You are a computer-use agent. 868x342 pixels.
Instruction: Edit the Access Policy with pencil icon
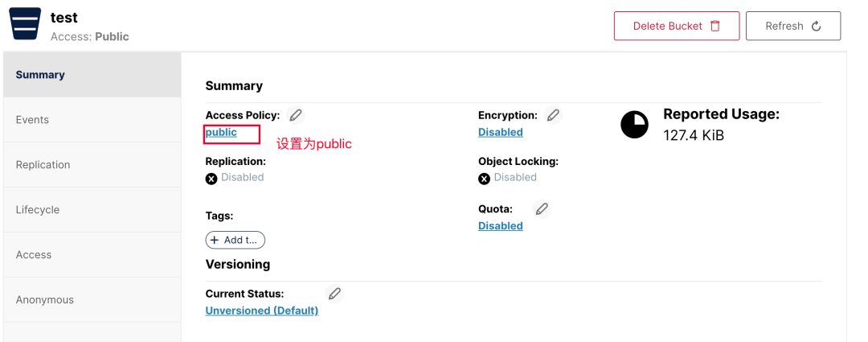point(296,115)
